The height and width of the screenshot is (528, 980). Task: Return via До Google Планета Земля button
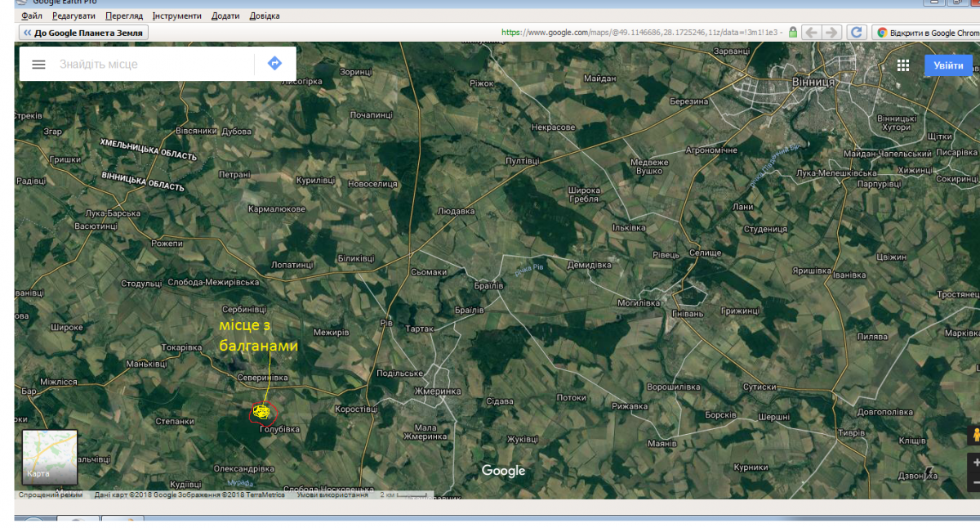pos(83,33)
